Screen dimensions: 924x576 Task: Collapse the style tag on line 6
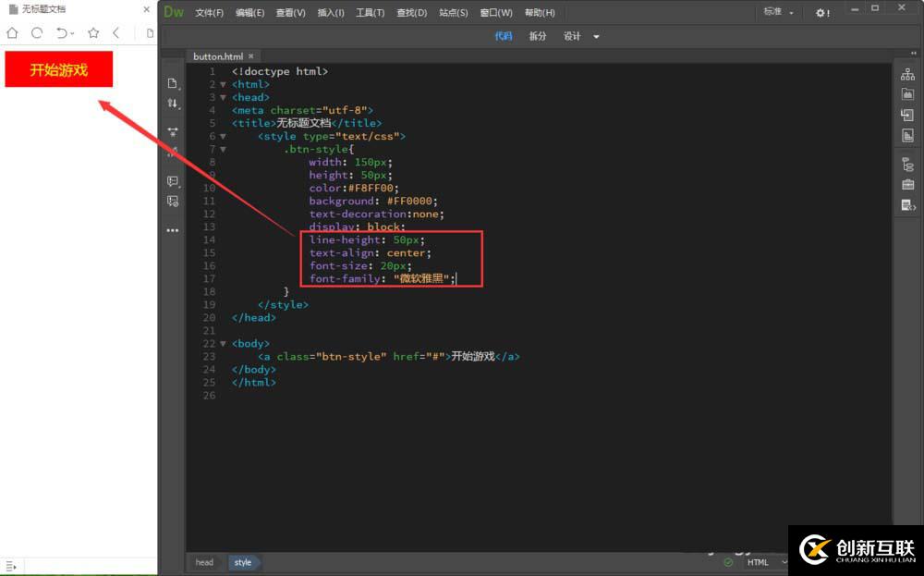223,136
